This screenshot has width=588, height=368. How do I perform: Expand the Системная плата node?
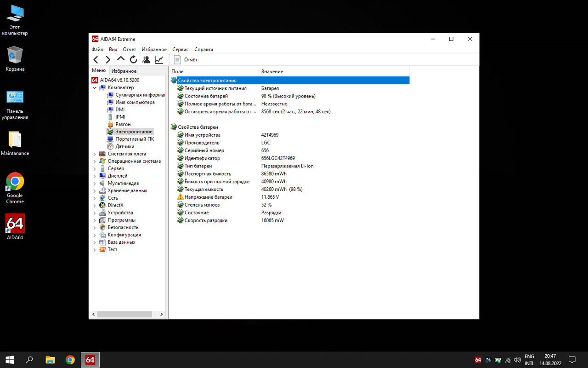95,154
